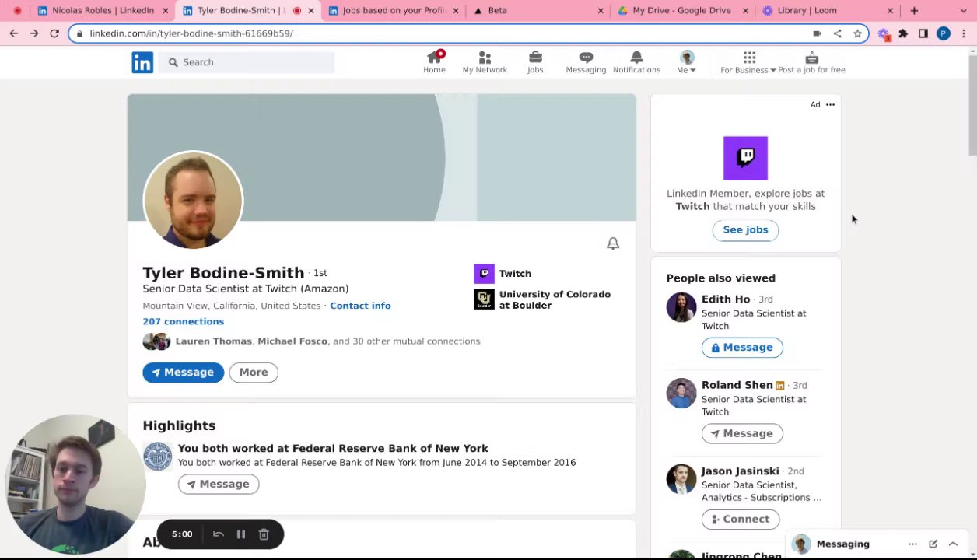Viewport: 977px width, 560px height.
Task: View Tyler's profile photo
Action: [x=193, y=200]
